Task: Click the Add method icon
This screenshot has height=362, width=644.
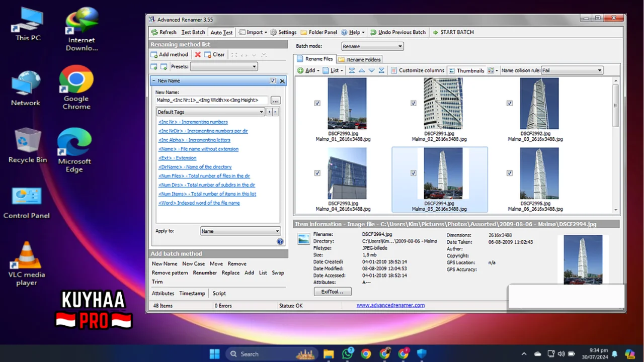Action: pyautogui.click(x=154, y=55)
